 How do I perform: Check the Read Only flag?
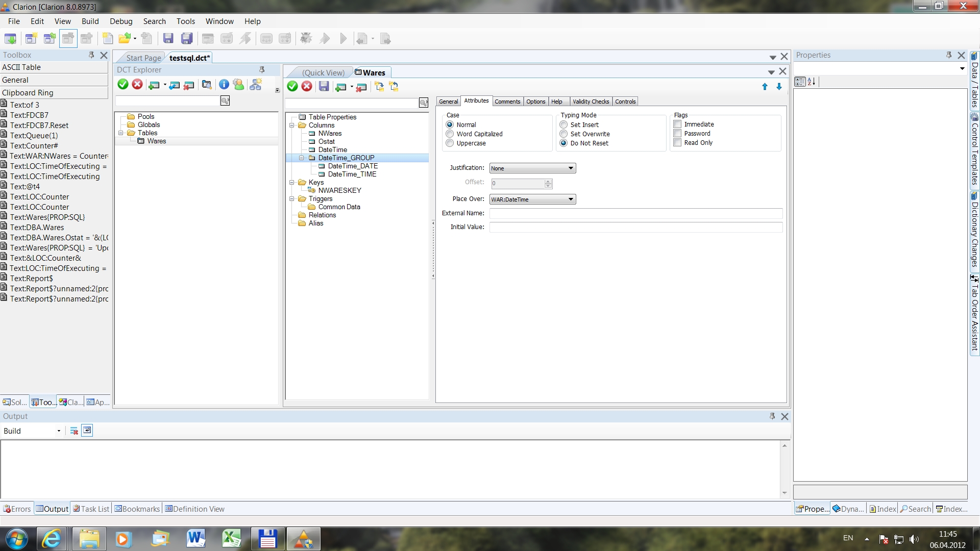[677, 143]
